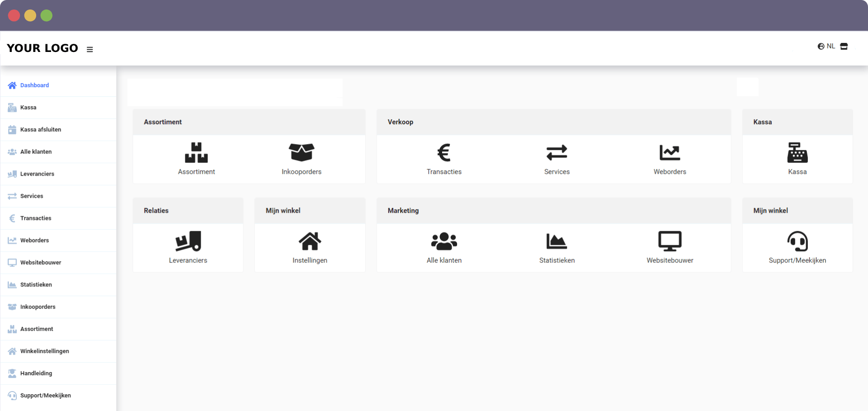Open Services from the Verkoop section
Viewport: 868px width, 411px height.
coord(557,154)
